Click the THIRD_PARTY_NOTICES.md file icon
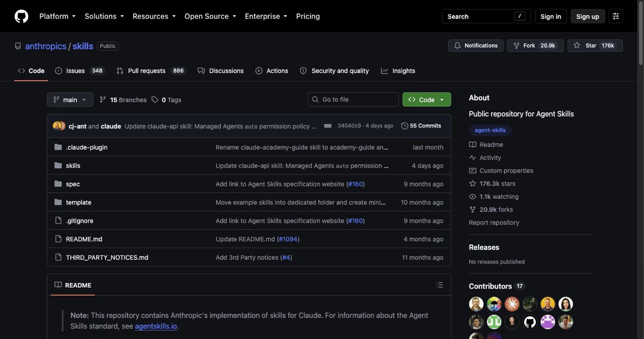 (x=58, y=257)
